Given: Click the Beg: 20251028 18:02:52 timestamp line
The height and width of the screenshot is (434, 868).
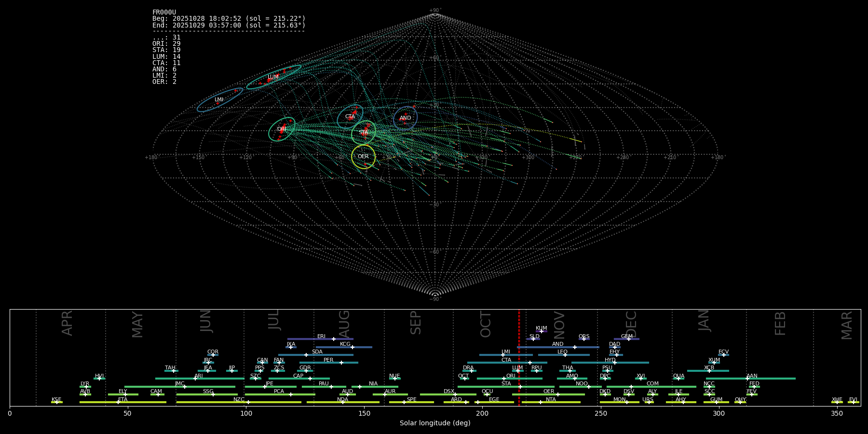Looking at the screenshot, I should [x=229, y=18].
